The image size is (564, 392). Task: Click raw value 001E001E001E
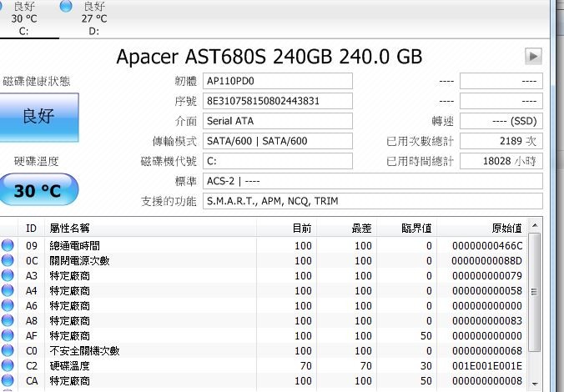click(487, 366)
